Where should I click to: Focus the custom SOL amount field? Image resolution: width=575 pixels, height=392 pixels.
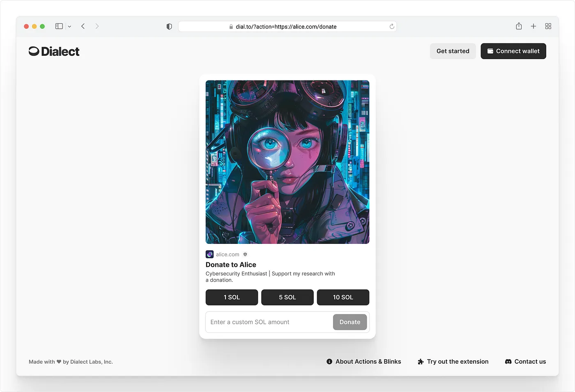[269, 322]
